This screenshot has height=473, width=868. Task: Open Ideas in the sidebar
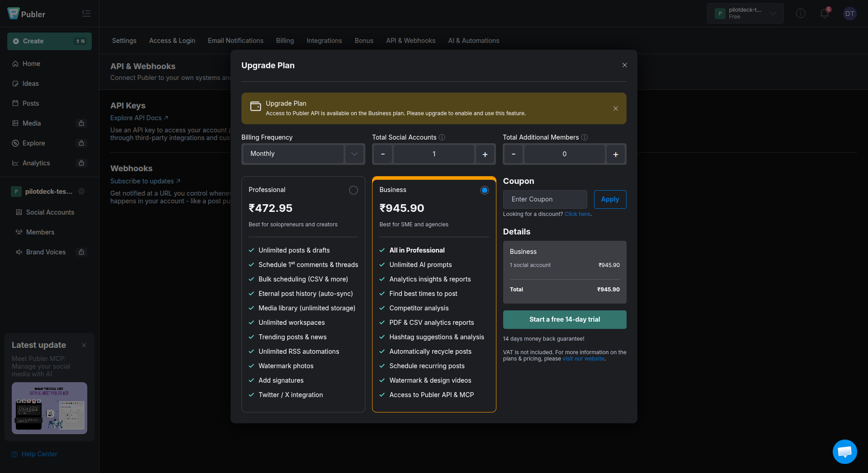coord(25,84)
